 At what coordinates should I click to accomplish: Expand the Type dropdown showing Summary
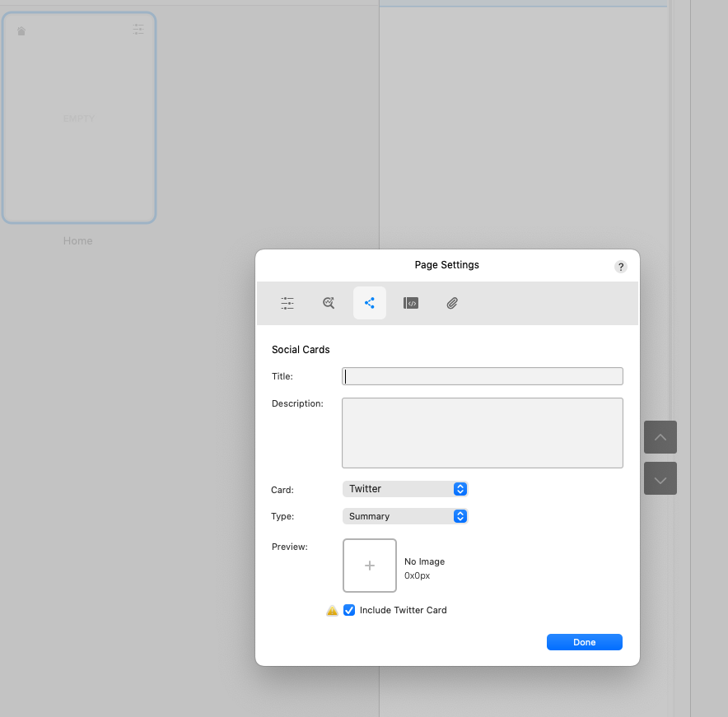[x=404, y=516]
